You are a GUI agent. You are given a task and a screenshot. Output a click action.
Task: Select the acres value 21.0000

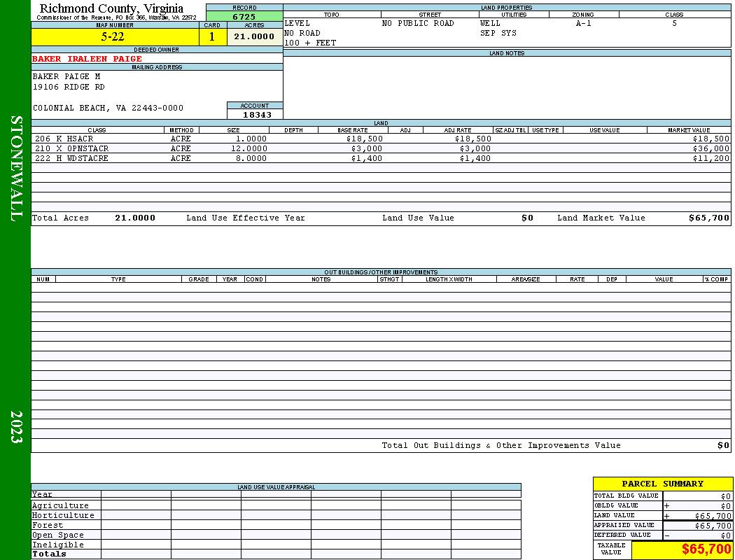[255, 37]
